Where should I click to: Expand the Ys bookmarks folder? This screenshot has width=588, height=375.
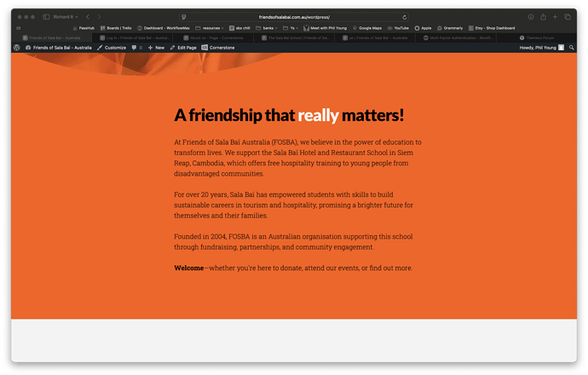click(291, 28)
